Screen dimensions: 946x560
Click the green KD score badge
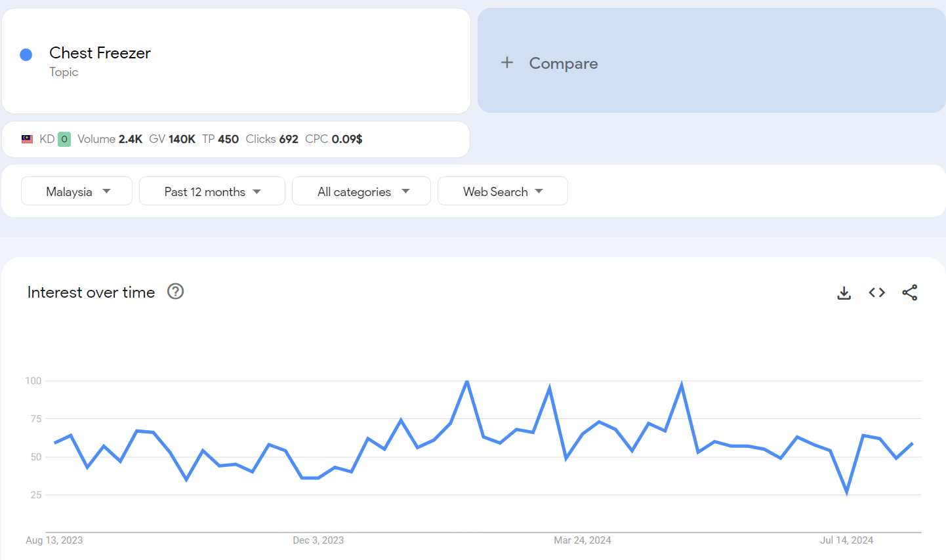click(x=64, y=139)
